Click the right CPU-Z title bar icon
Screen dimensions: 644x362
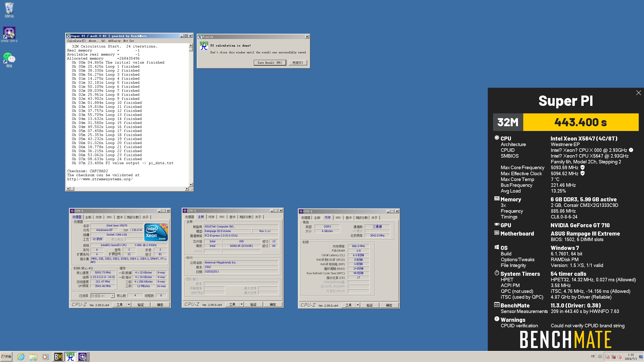pyautogui.click(x=301, y=211)
